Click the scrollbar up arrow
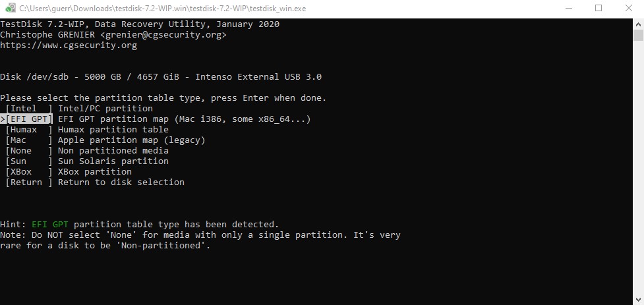644x305 pixels. tap(638, 23)
